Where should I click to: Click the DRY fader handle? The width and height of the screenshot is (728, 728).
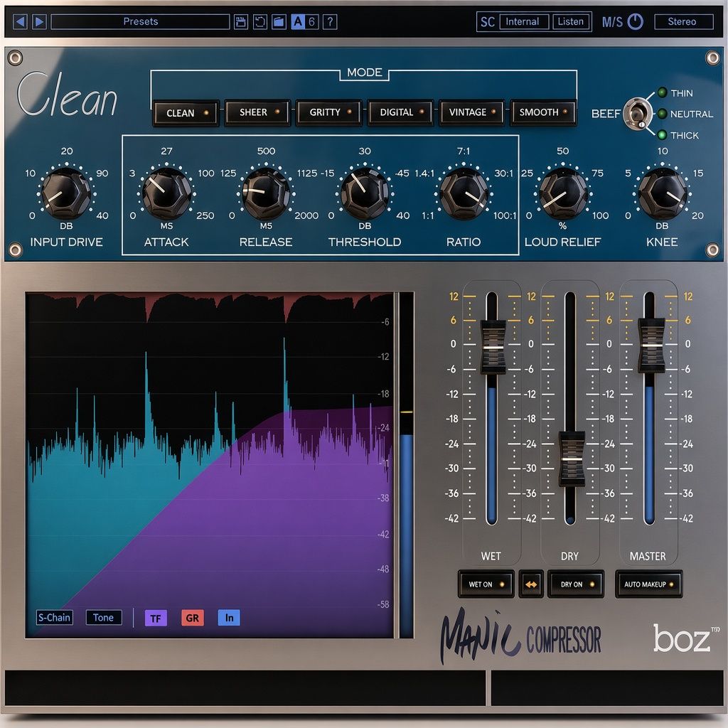click(571, 459)
